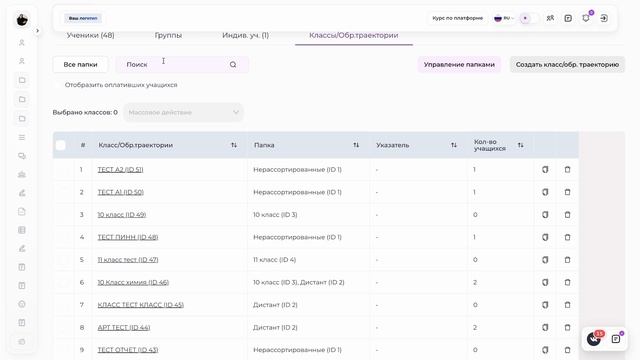Delete the ТЕСТ А2 (ID 51) class
640x360 pixels.
pyautogui.click(x=567, y=169)
